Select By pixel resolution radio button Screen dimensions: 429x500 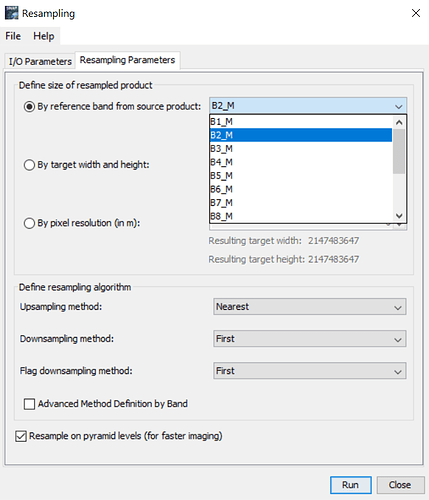pos(29,223)
